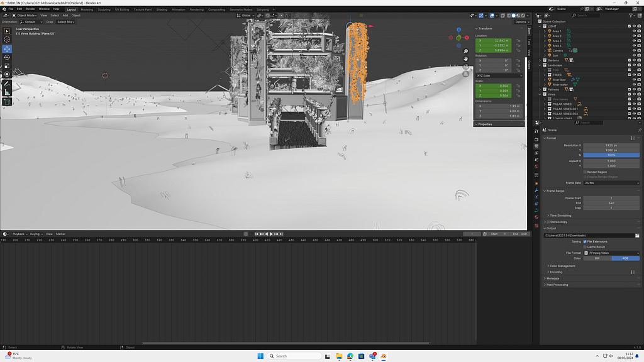Enable the Render Region checkbox

586,172
